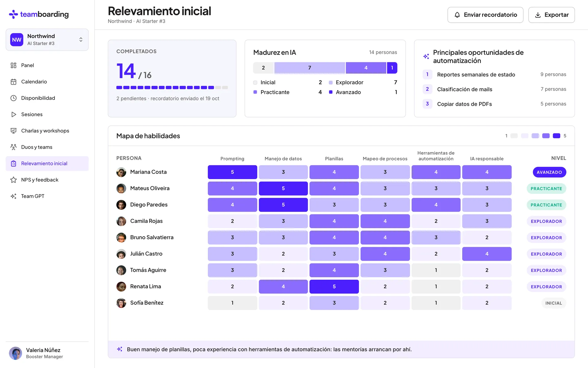Click the Duos y teams people icon
The height and width of the screenshot is (368, 588).
pyautogui.click(x=13, y=147)
